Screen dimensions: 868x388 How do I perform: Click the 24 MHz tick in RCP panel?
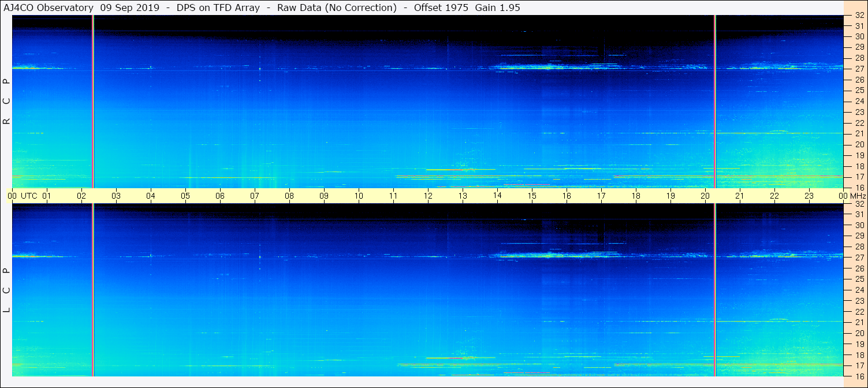(x=859, y=102)
